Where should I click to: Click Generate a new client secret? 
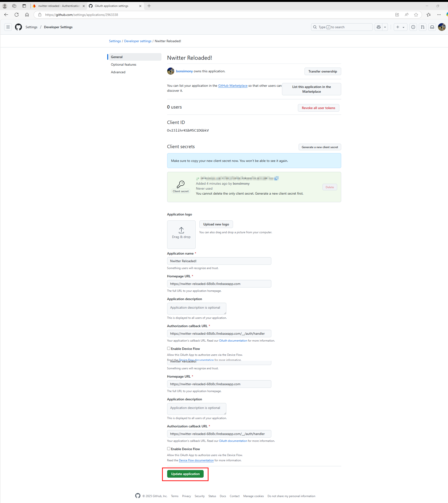320,147
